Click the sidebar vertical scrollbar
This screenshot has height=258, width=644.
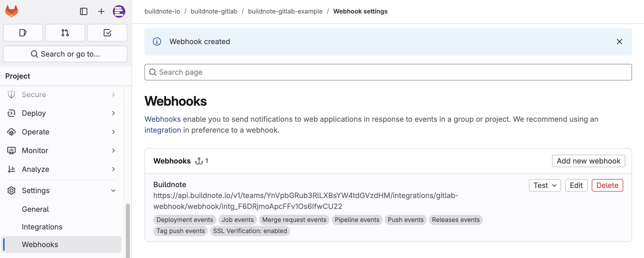(x=128, y=230)
